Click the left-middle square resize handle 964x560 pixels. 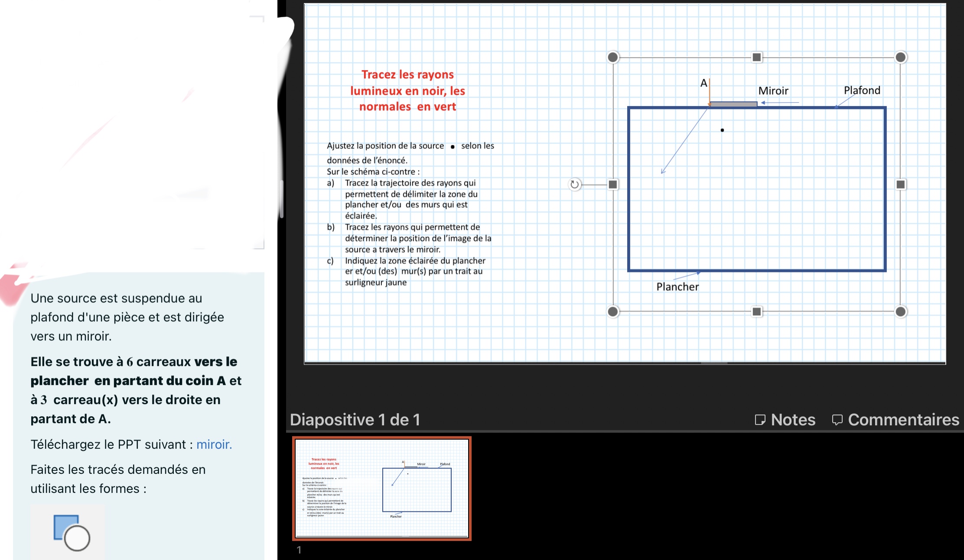pos(613,185)
